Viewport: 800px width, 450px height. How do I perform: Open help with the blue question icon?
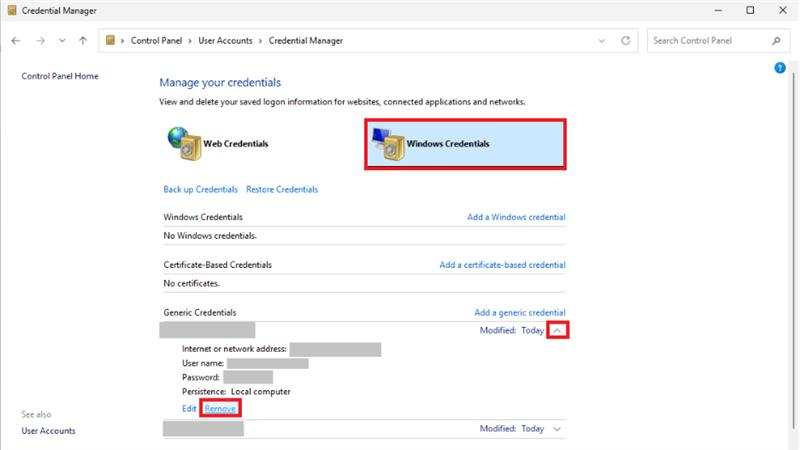click(x=780, y=67)
